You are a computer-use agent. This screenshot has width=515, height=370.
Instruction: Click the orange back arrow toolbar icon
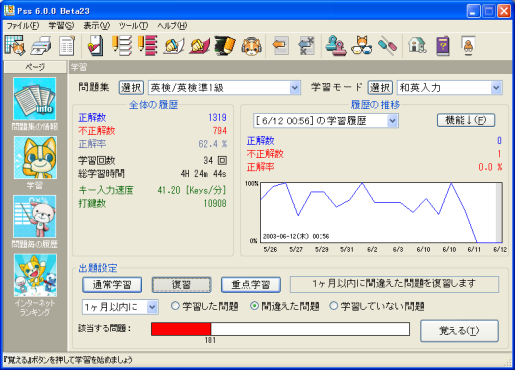point(280,45)
